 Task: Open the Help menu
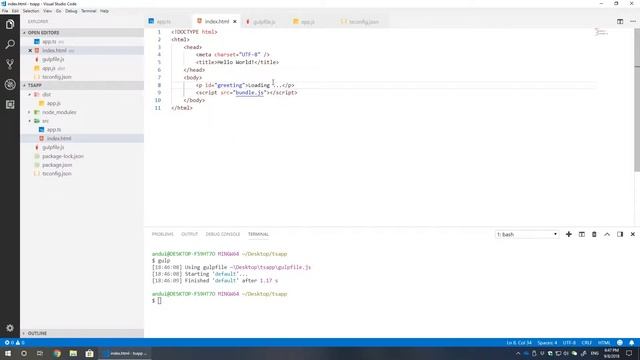(x=104, y=11)
